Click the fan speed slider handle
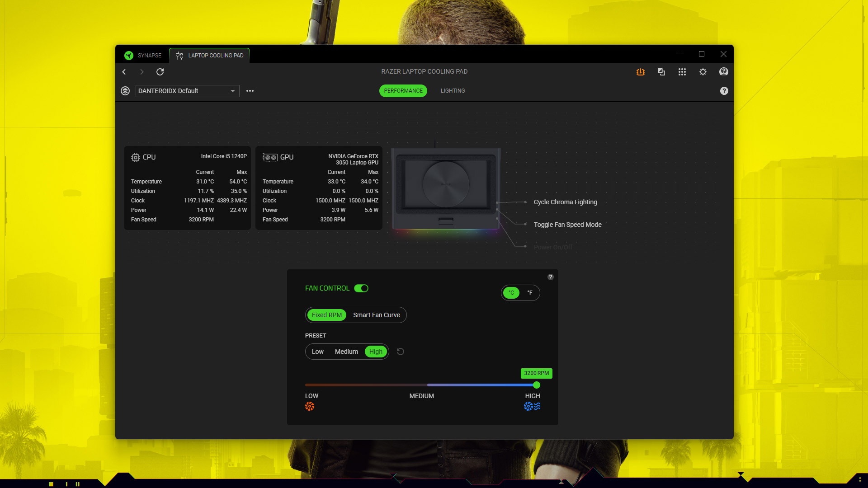Screen dimensions: 868x488 537,385
